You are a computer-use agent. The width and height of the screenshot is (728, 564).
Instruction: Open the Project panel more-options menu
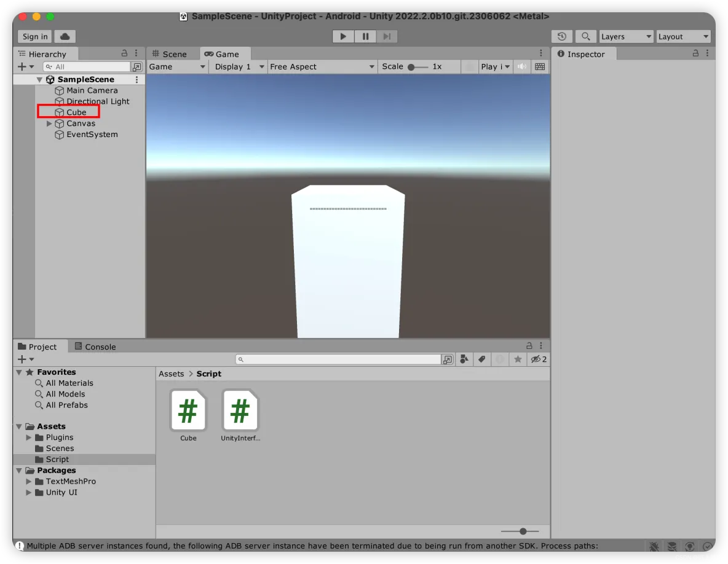[x=541, y=345]
